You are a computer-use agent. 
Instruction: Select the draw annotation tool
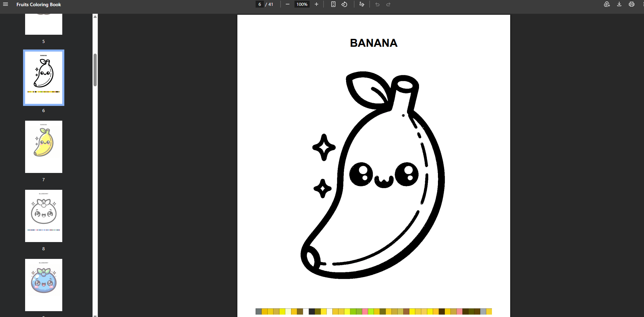click(362, 4)
